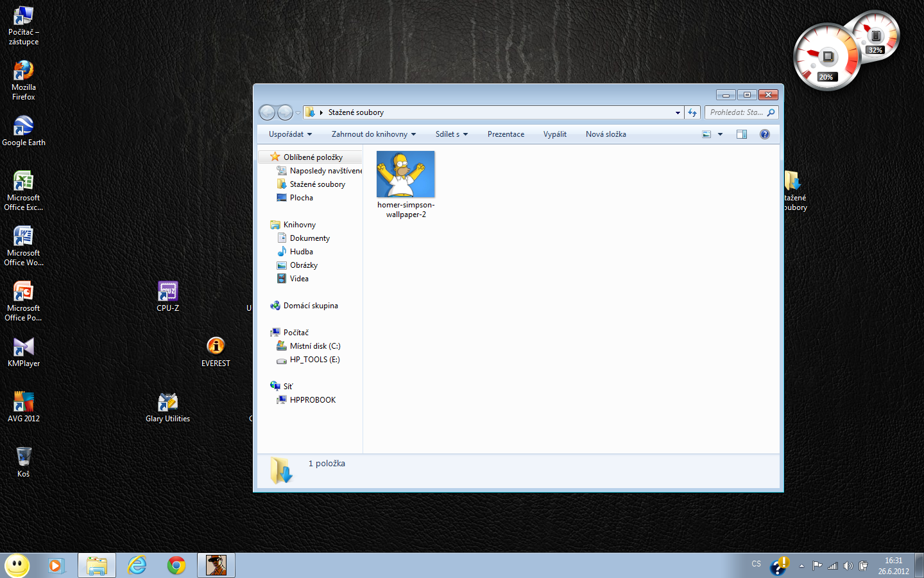Select the Počítač – zástupce desktop icon

click(24, 25)
